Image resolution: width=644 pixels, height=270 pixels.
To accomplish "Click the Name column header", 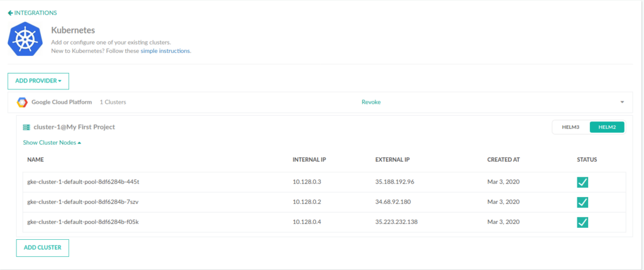I will tap(35, 160).
